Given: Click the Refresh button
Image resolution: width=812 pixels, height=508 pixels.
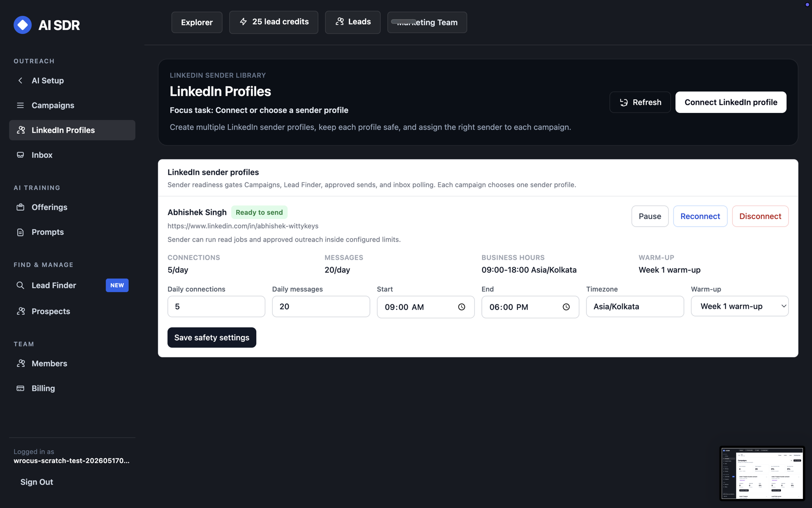Looking at the screenshot, I should click(640, 103).
